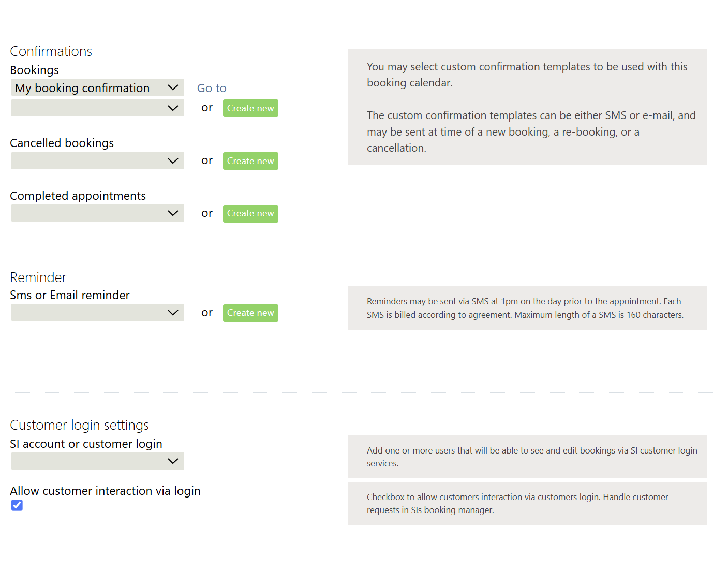Click the Customer login settings heading

[79, 425]
